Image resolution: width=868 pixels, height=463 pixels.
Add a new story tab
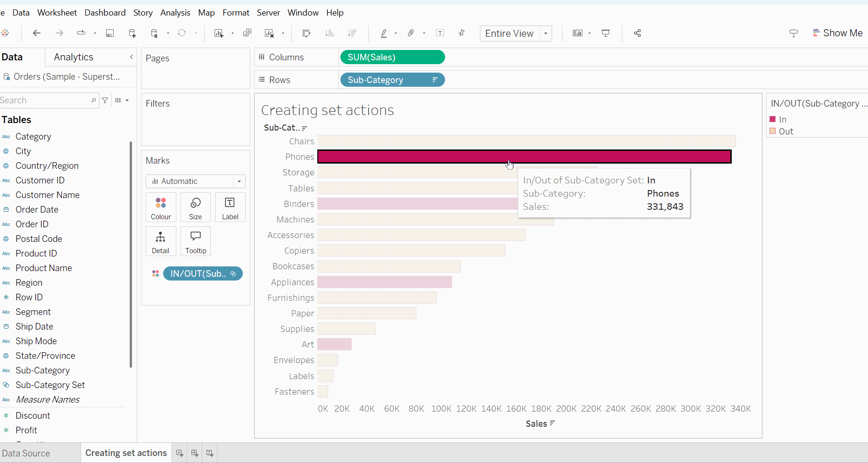[x=210, y=453]
